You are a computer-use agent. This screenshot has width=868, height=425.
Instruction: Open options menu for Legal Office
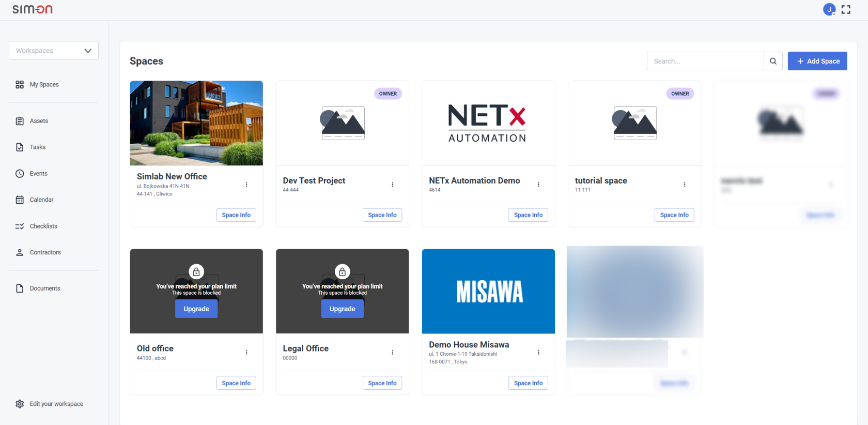(x=393, y=353)
